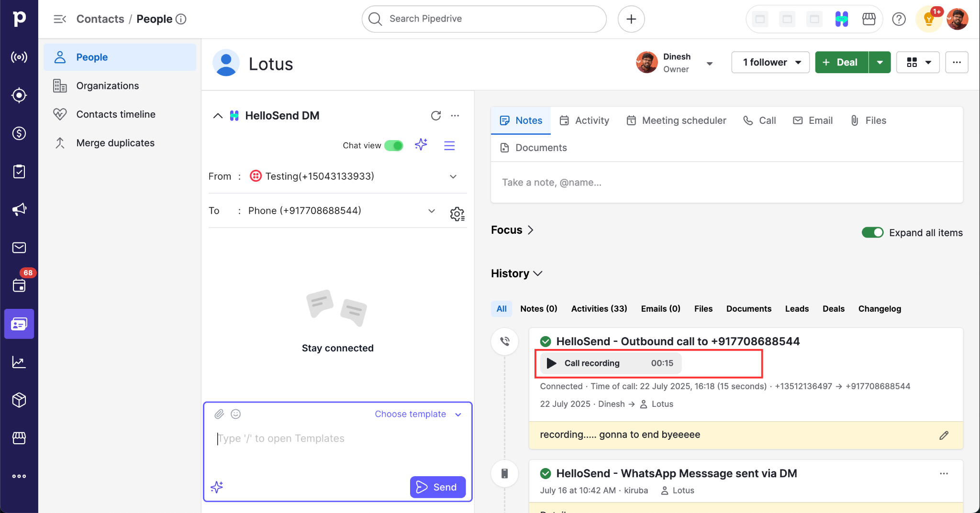Click the green Deal button
Screen dimensions: 980x513
click(842, 62)
